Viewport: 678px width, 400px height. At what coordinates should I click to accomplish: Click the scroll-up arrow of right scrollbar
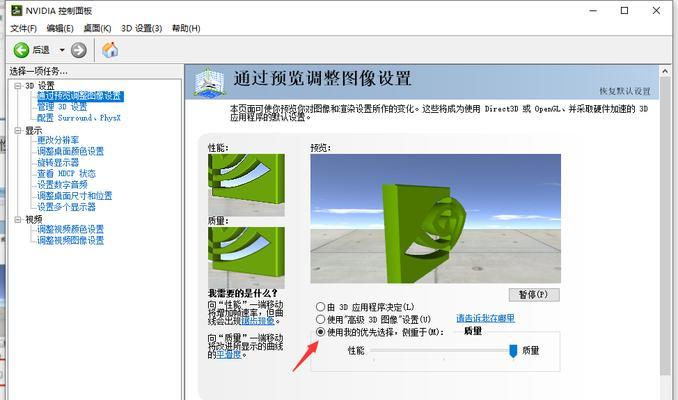665,71
